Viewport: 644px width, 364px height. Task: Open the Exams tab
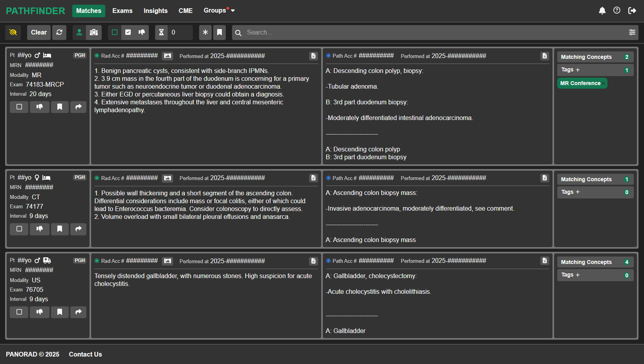pyautogui.click(x=122, y=11)
